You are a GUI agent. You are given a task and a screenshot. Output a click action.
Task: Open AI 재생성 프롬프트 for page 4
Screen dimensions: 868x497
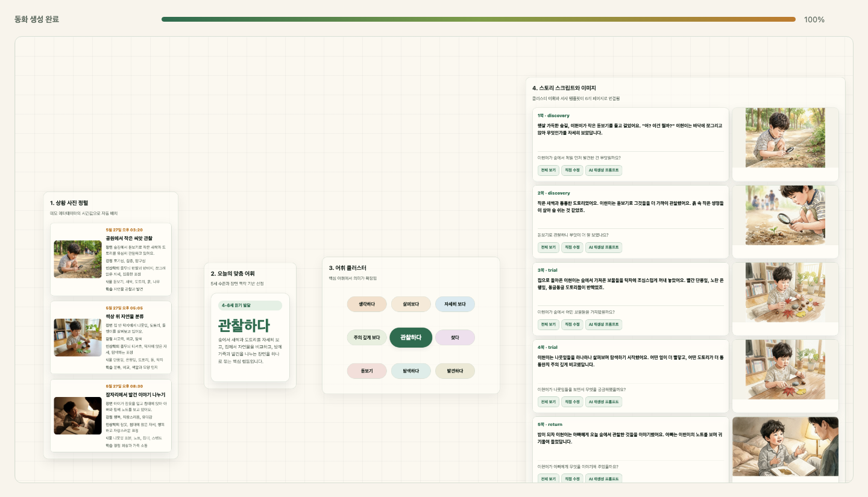pyautogui.click(x=603, y=402)
